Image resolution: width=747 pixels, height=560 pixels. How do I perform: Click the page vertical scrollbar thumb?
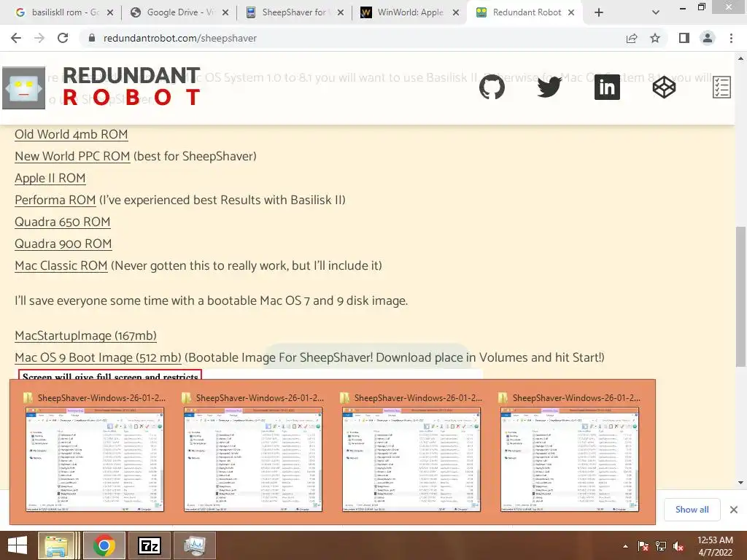pos(740,297)
